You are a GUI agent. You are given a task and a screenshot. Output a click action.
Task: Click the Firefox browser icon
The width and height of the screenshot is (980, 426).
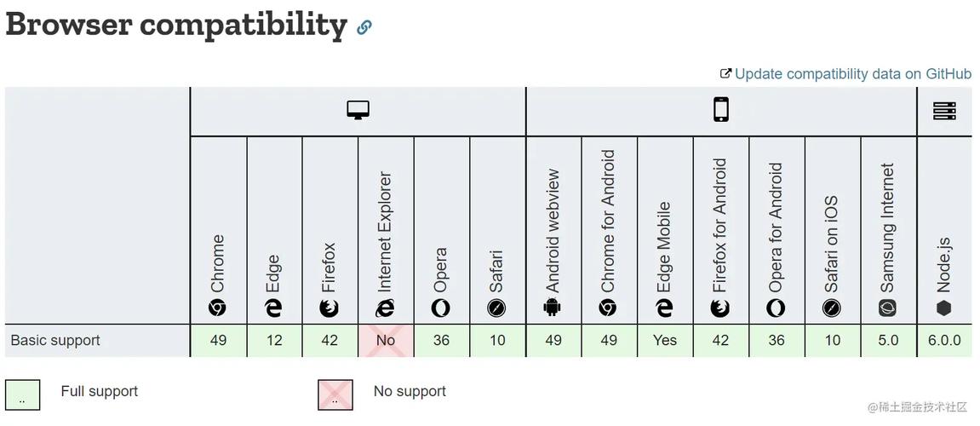coord(330,308)
